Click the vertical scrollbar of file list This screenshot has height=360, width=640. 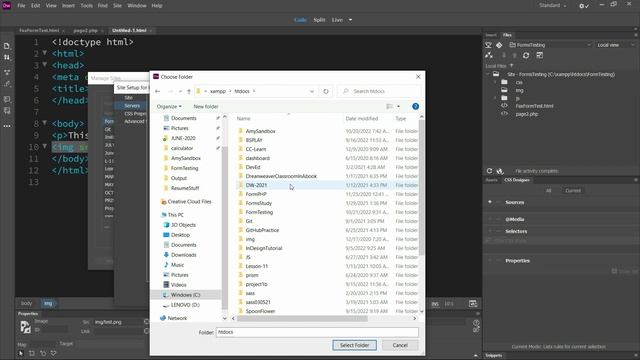[x=421, y=188]
